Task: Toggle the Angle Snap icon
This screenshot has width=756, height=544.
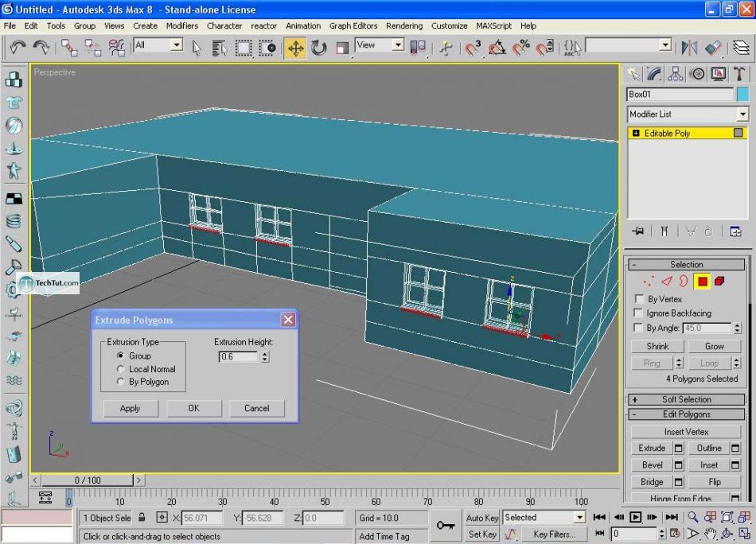Action: point(497,48)
